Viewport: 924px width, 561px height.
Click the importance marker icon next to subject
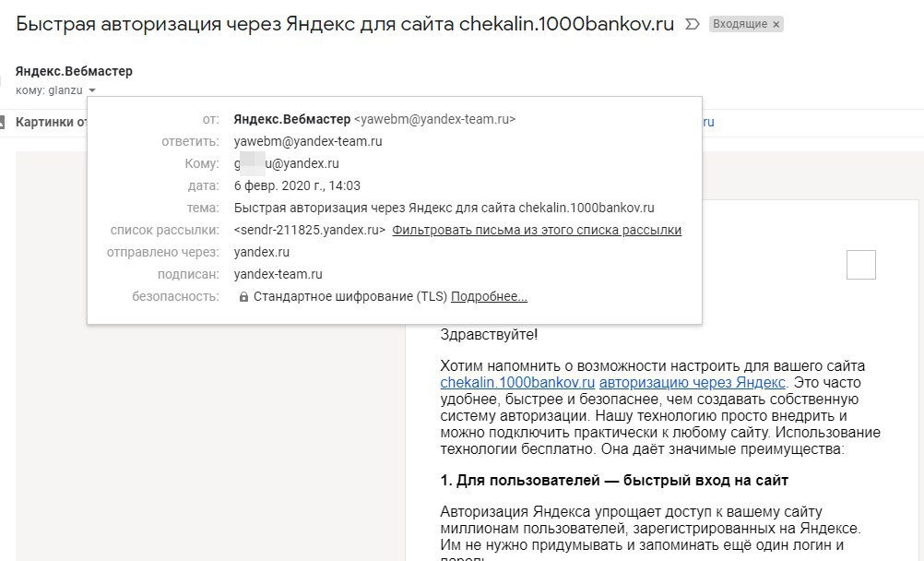pyautogui.click(x=693, y=24)
